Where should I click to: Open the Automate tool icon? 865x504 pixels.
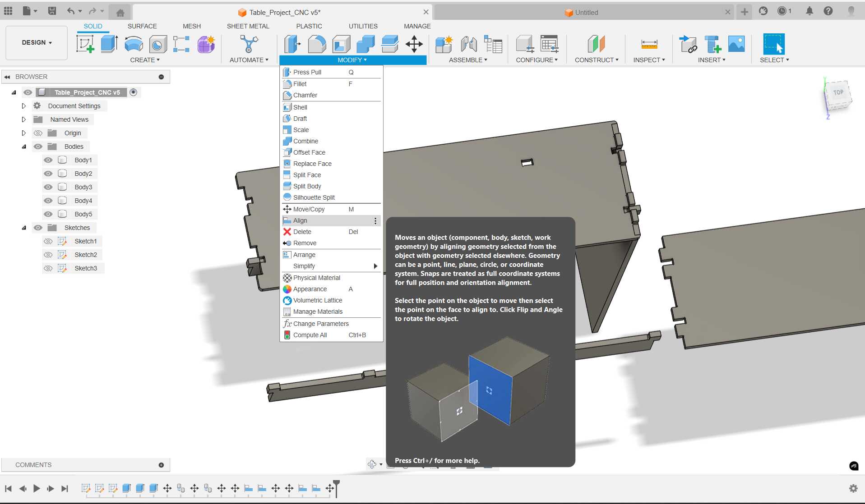[249, 44]
